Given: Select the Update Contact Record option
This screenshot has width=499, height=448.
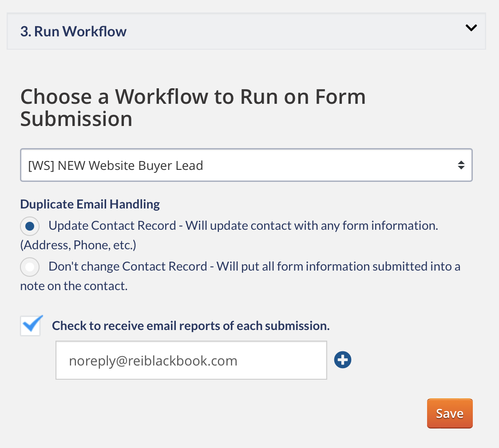Looking at the screenshot, I should pyautogui.click(x=29, y=226).
